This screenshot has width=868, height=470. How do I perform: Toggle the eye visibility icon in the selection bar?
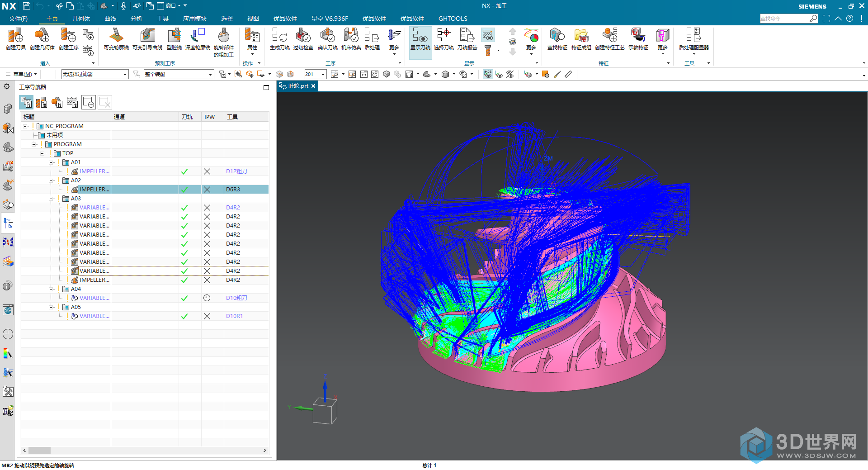pyautogui.click(x=499, y=74)
